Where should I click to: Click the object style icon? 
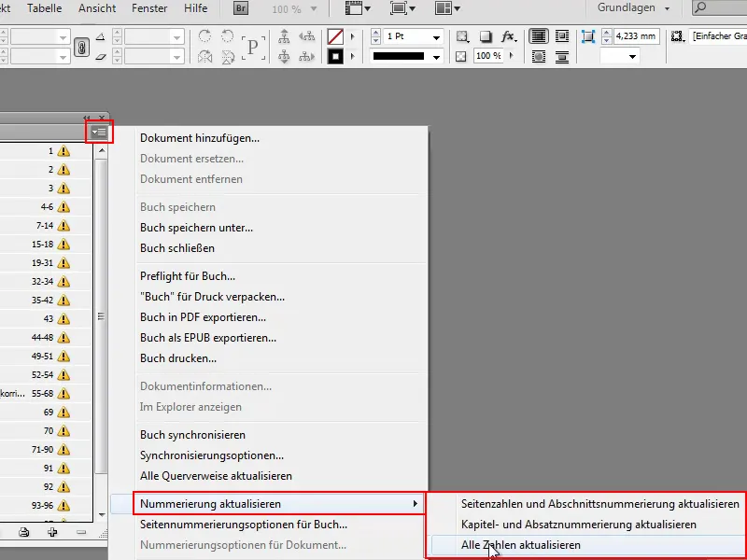[678, 36]
